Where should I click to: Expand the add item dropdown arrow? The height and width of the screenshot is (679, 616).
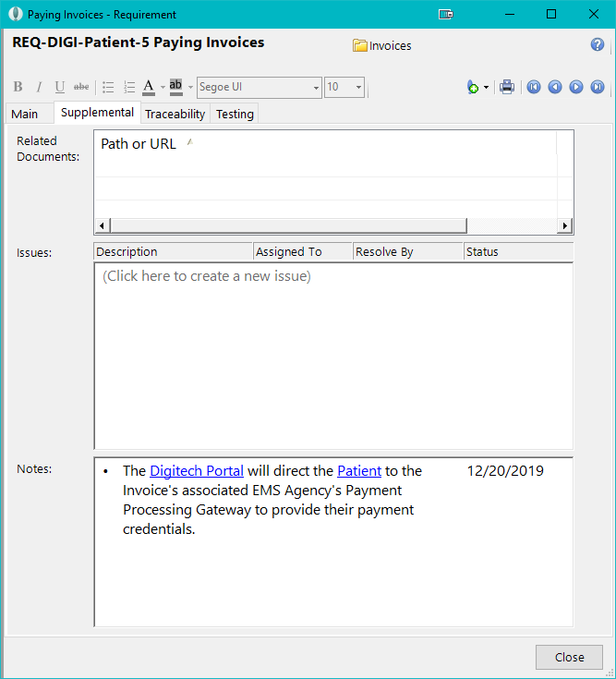486,87
